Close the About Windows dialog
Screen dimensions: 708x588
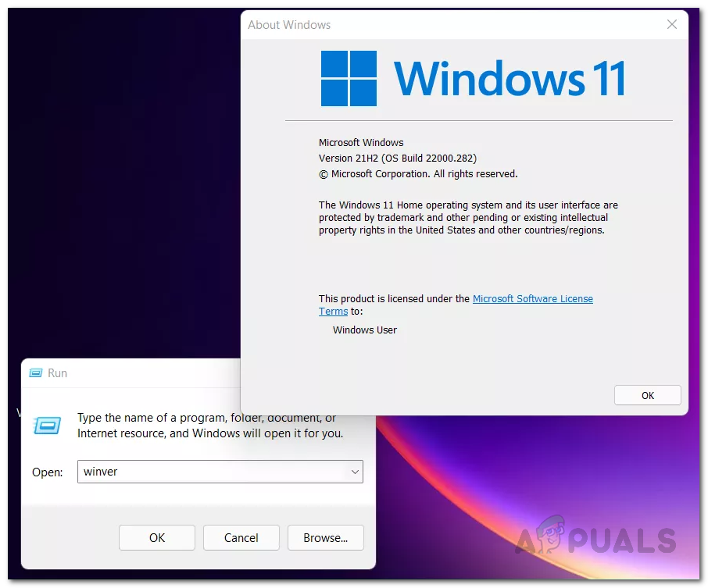[x=672, y=24]
